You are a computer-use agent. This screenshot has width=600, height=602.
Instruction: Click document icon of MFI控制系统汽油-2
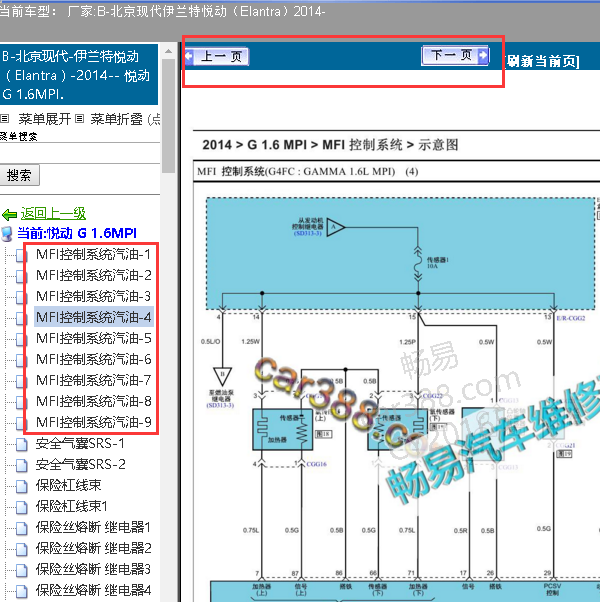pyautogui.click(x=21, y=276)
